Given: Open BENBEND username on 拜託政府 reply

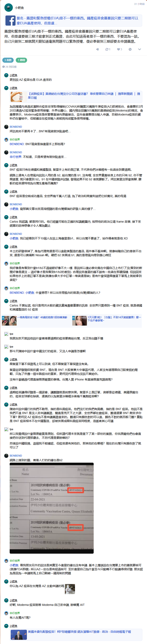Looking at the screenshot, I should [16, 127].
